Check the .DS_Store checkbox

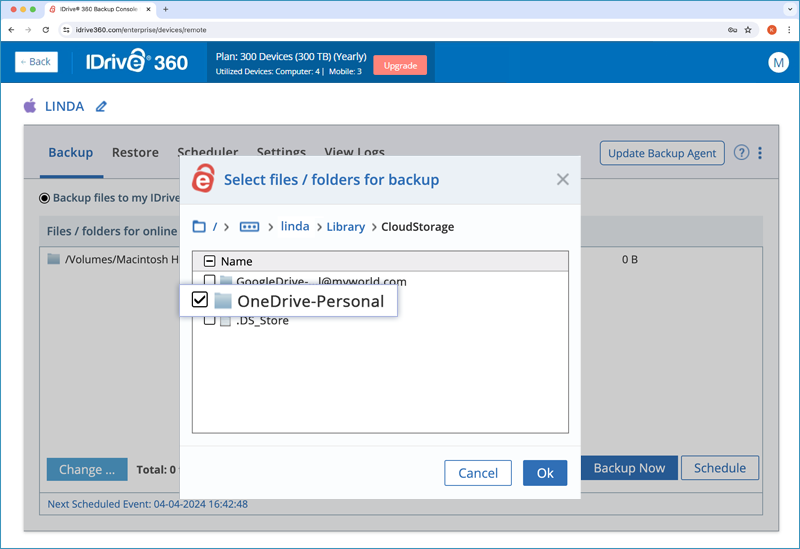coord(209,320)
